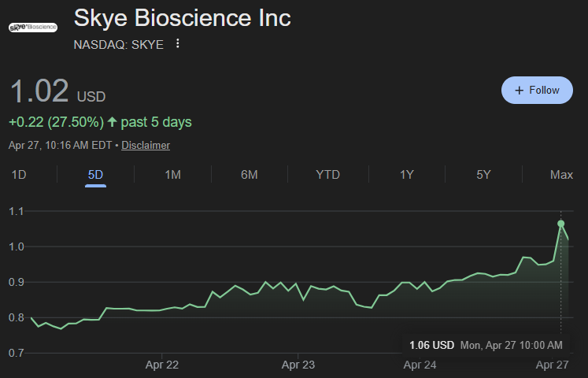588x378 pixels.
Task: Click the Apr 24 date axis label
Action: click(420, 365)
